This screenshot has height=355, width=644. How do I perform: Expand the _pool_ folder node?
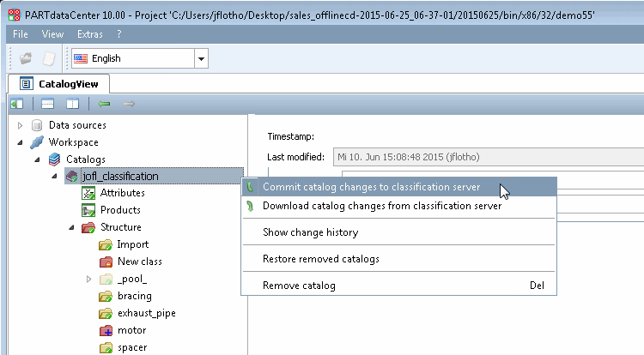(88, 280)
